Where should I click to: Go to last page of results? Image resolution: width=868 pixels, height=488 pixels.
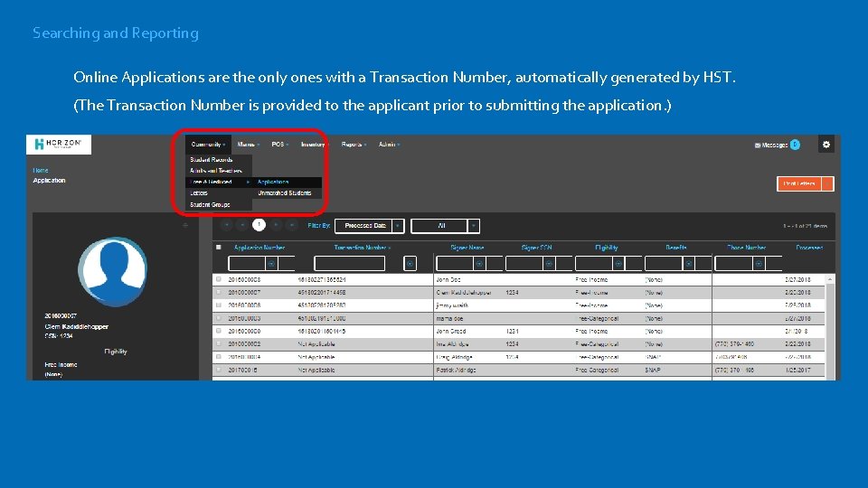point(292,225)
